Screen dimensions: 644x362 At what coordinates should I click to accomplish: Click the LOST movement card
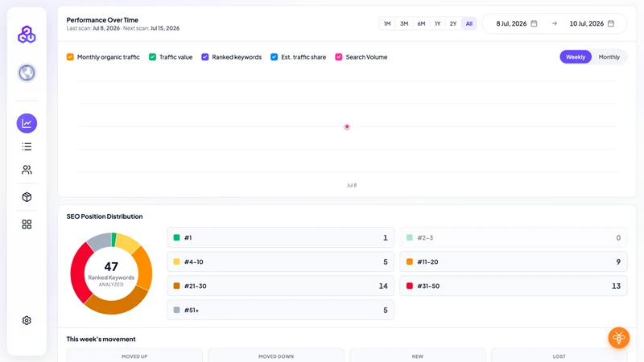pos(559,356)
